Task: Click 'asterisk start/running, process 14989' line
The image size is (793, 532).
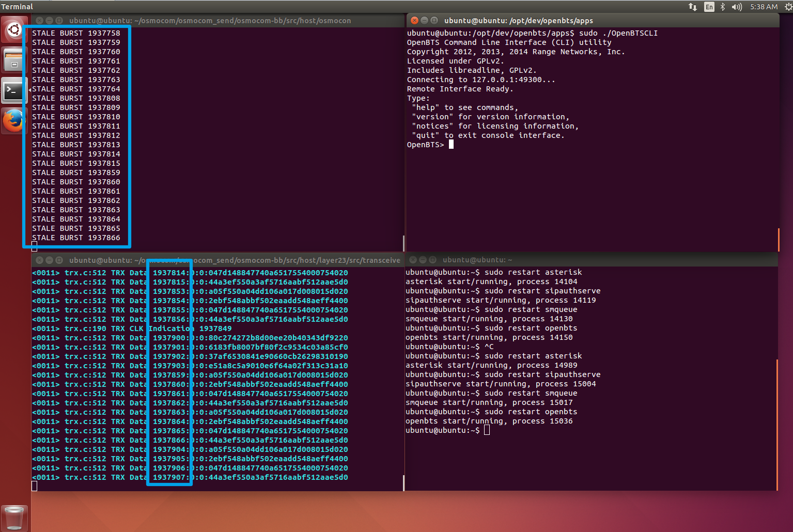Action: (x=491, y=365)
